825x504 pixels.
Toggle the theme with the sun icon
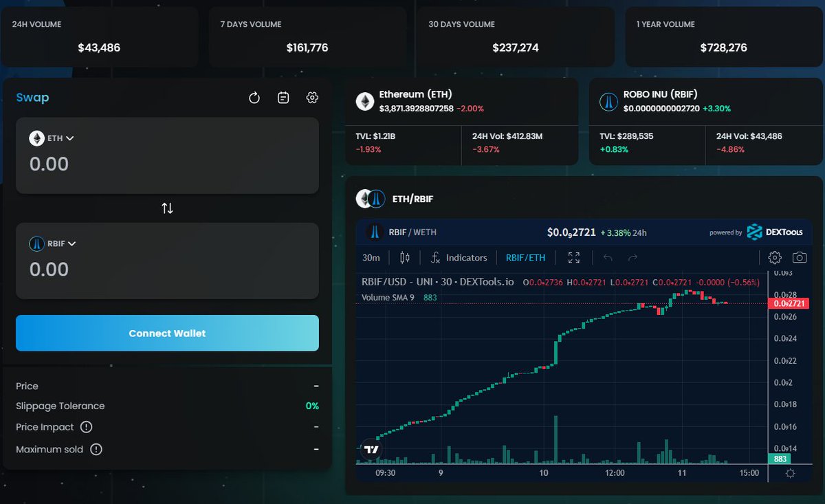pos(790,473)
